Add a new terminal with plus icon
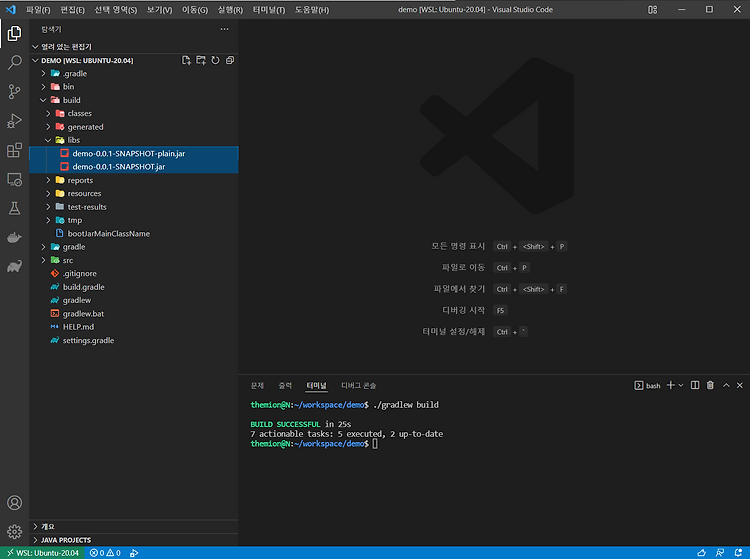Image resolution: width=750 pixels, height=559 pixels. point(671,385)
